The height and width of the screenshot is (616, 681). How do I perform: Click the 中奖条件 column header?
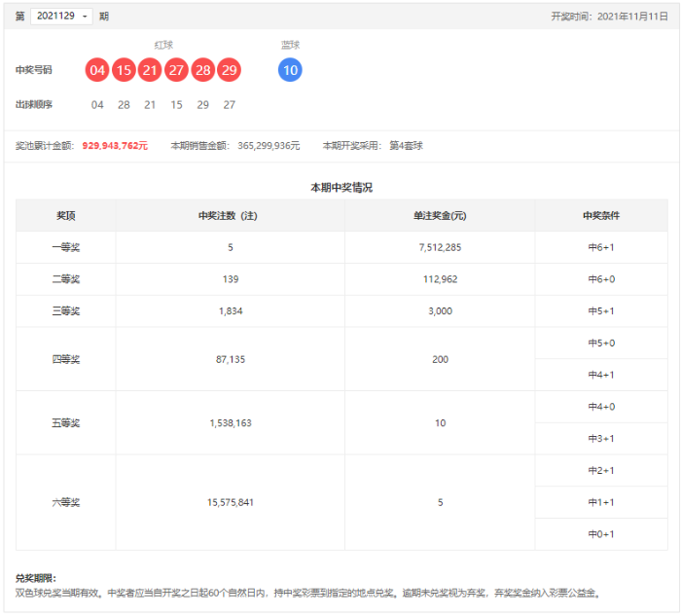tap(601, 216)
